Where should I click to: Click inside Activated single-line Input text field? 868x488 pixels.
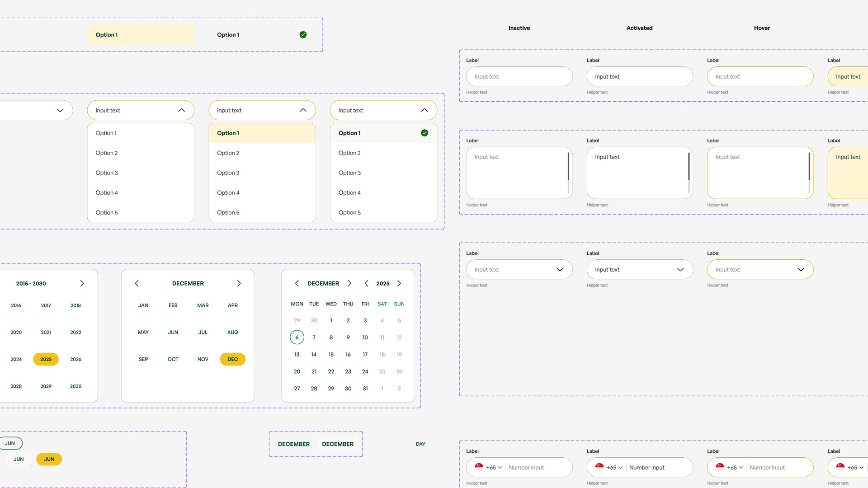(x=640, y=76)
